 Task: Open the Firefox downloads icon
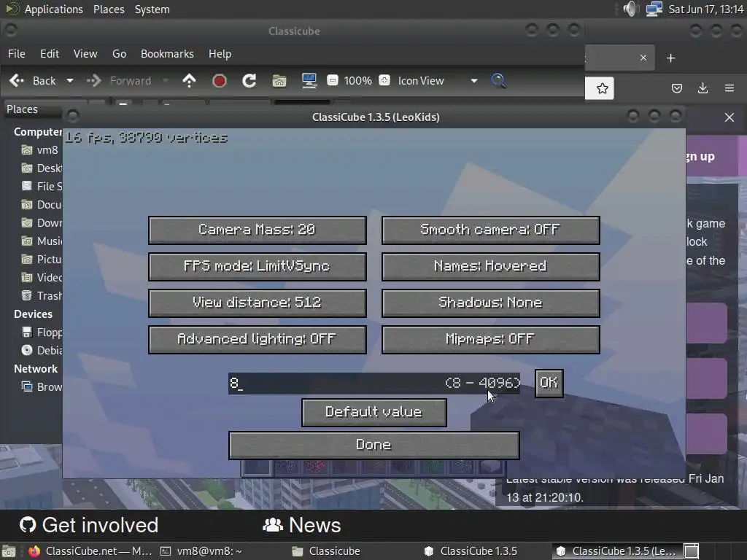(703, 88)
